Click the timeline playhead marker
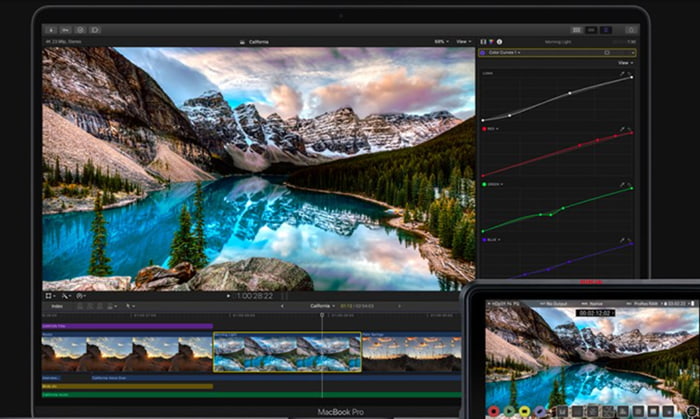700x419 pixels. pos(322,315)
